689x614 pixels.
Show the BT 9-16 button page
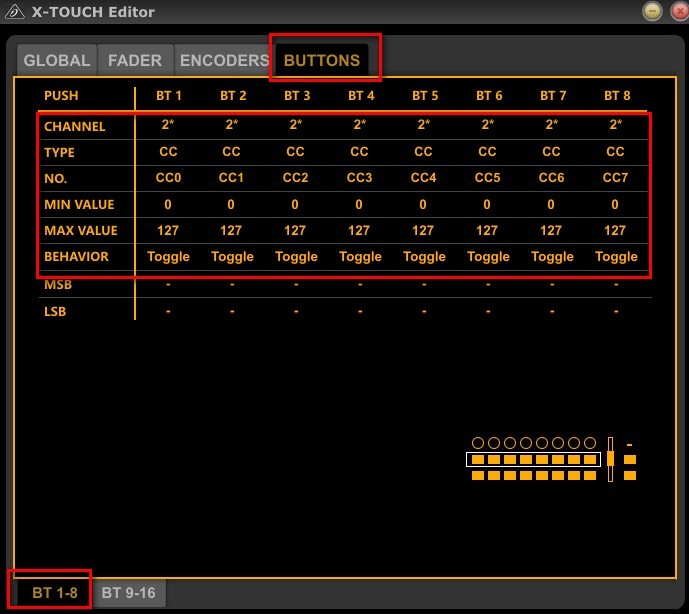(128, 592)
